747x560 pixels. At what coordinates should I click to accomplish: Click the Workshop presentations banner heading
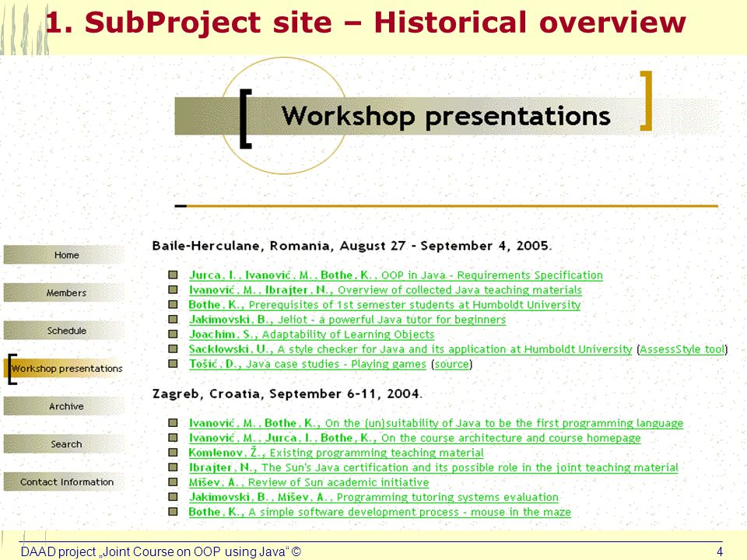tap(446, 116)
